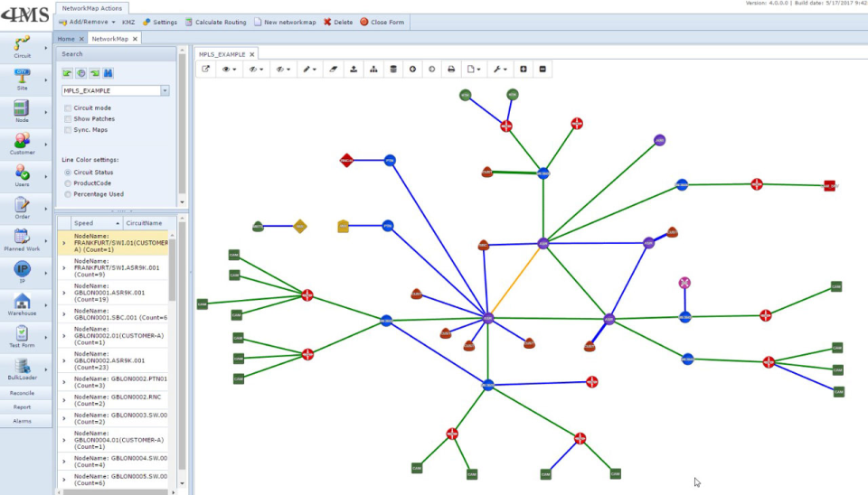This screenshot has width=868, height=495.
Task: Open the Warehouse sidebar module
Action: tap(22, 304)
